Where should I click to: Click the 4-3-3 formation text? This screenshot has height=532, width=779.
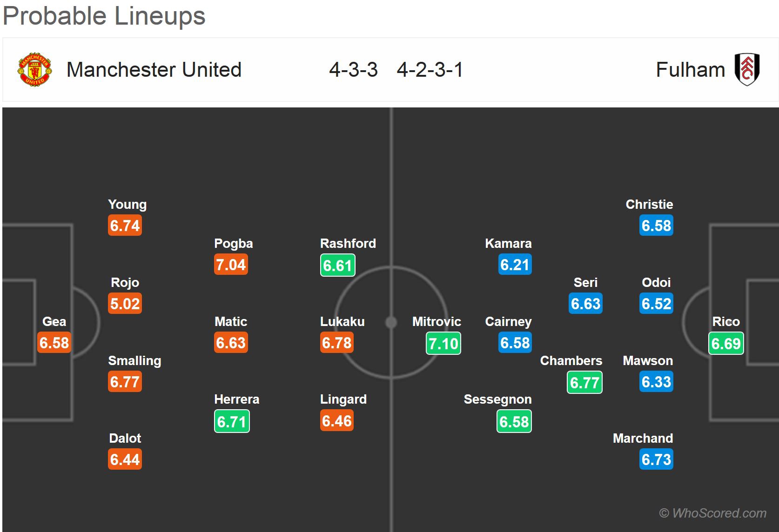(x=353, y=70)
